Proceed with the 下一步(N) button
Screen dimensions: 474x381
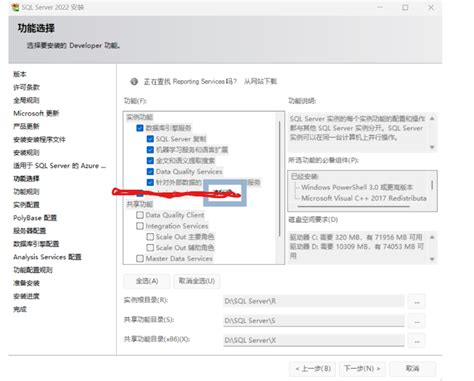click(362, 369)
